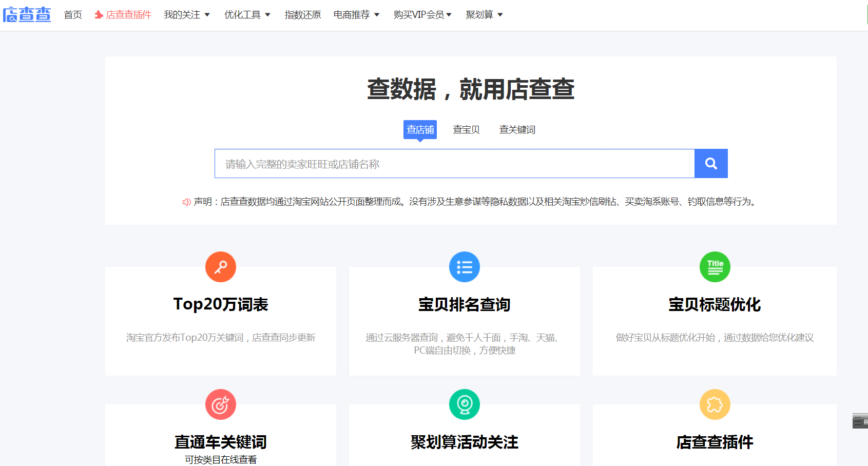The image size is (868, 466).
Task: Open the 聚划算活动关注 card title
Action: [465, 442]
